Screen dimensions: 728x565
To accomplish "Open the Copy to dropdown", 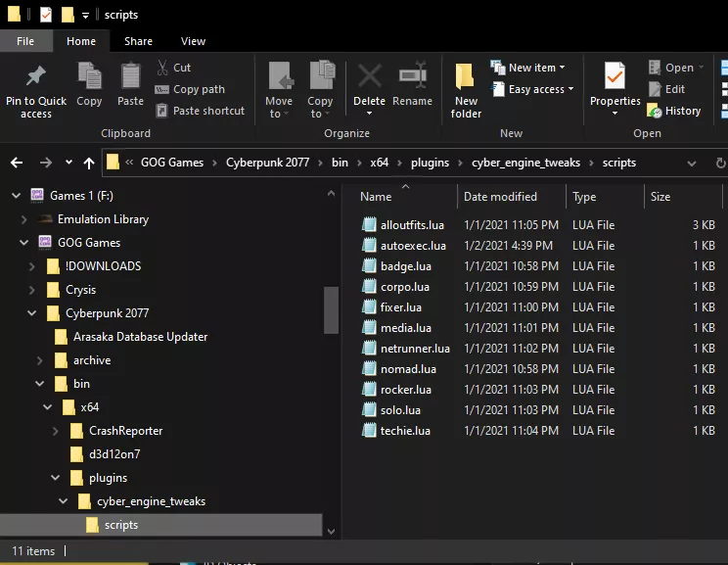I will coord(320,90).
